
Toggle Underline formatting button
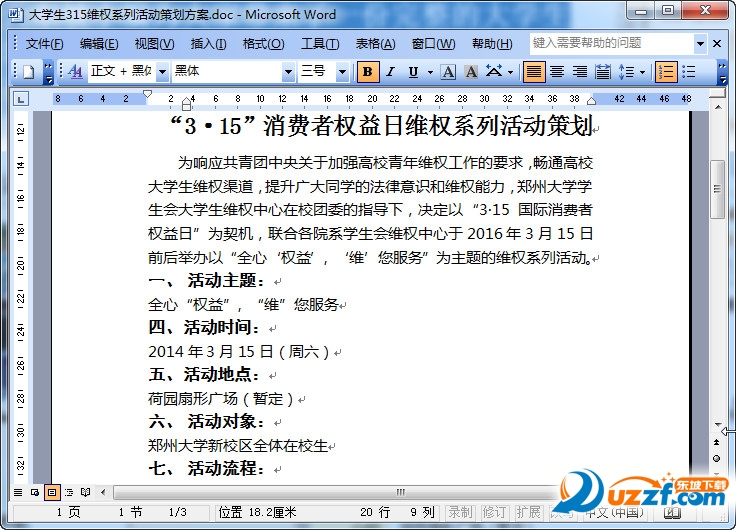[x=413, y=72]
